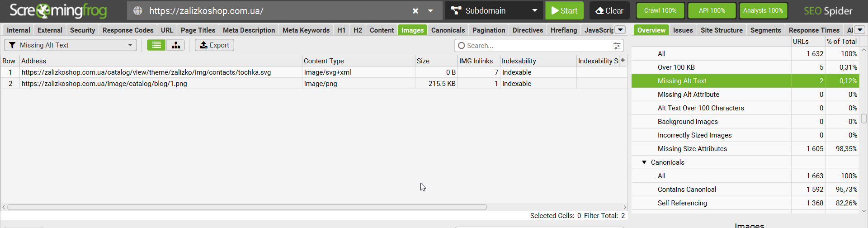Export the filtered image data
The image size is (868, 228).
(214, 45)
